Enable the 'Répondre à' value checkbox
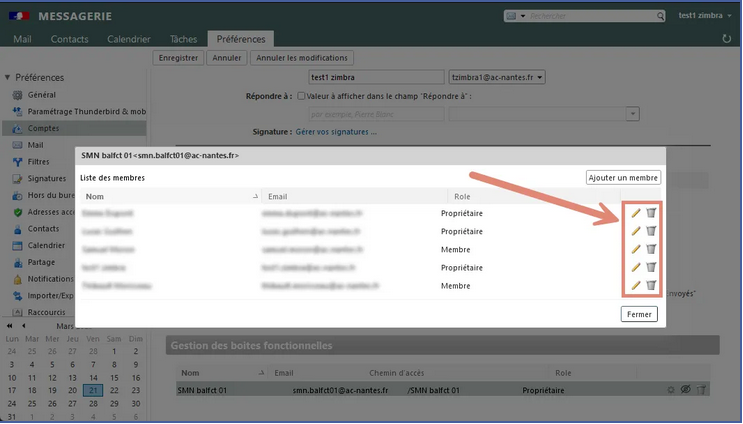743x424 pixels. (x=303, y=95)
